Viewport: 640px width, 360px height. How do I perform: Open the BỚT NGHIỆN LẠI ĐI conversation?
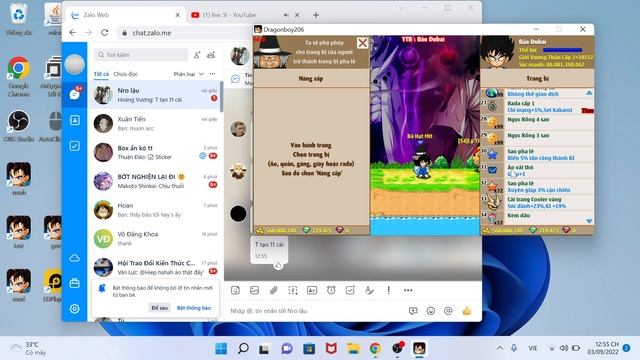click(155, 181)
